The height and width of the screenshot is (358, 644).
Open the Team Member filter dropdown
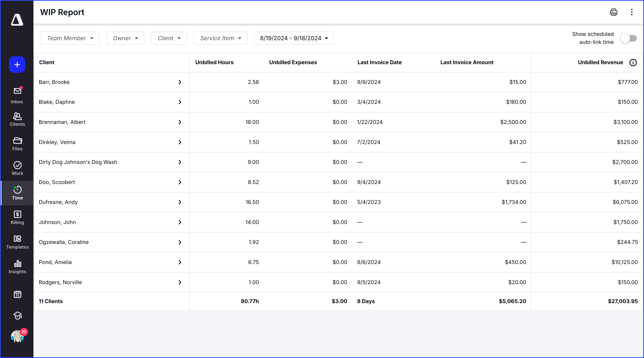coord(70,38)
